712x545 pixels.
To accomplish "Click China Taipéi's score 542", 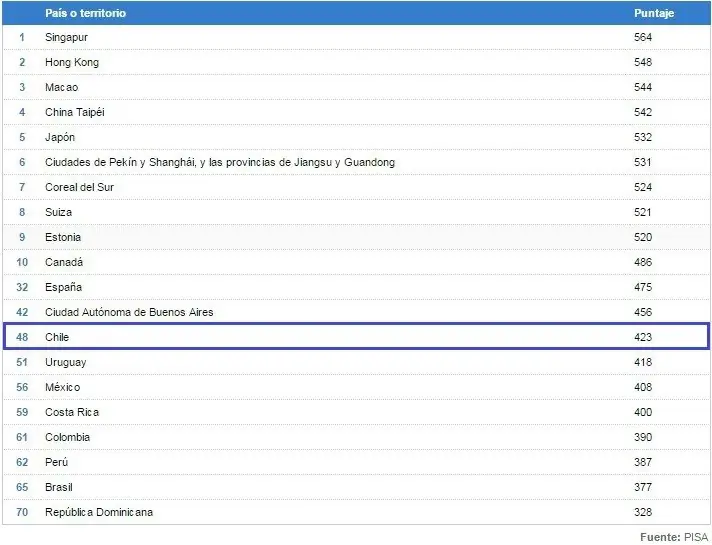I will tap(643, 112).
